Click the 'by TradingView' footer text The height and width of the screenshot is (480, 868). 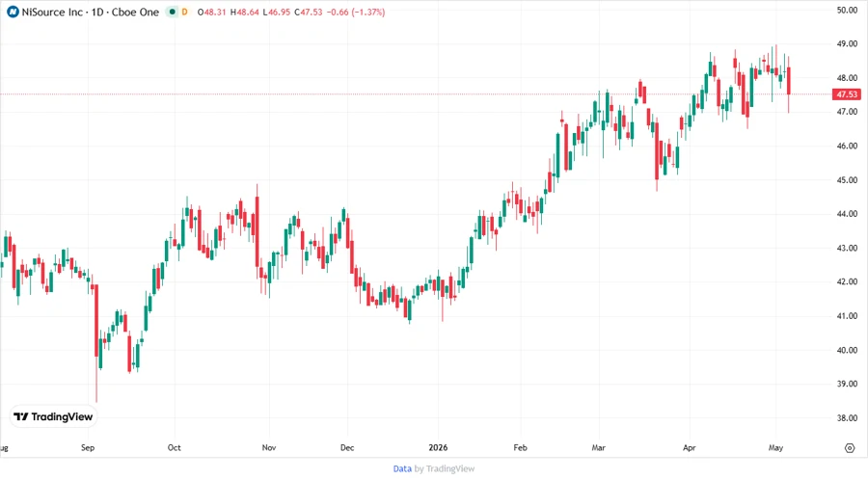click(445, 468)
